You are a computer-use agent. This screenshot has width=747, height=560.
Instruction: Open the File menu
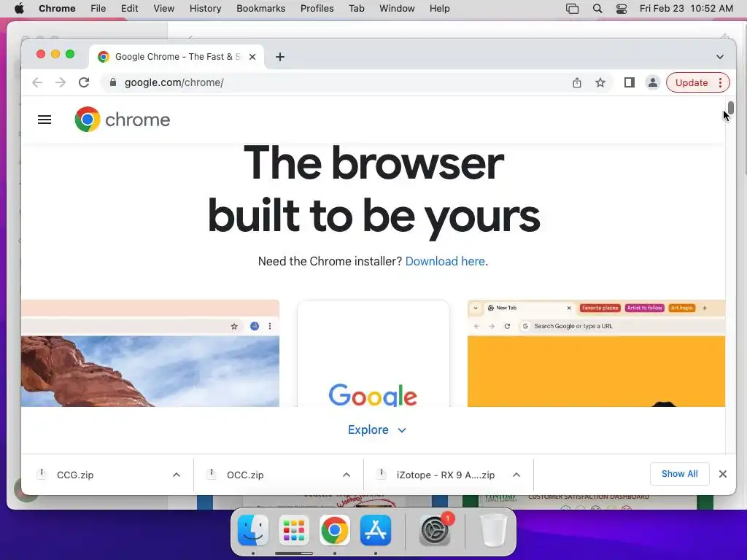(98, 9)
